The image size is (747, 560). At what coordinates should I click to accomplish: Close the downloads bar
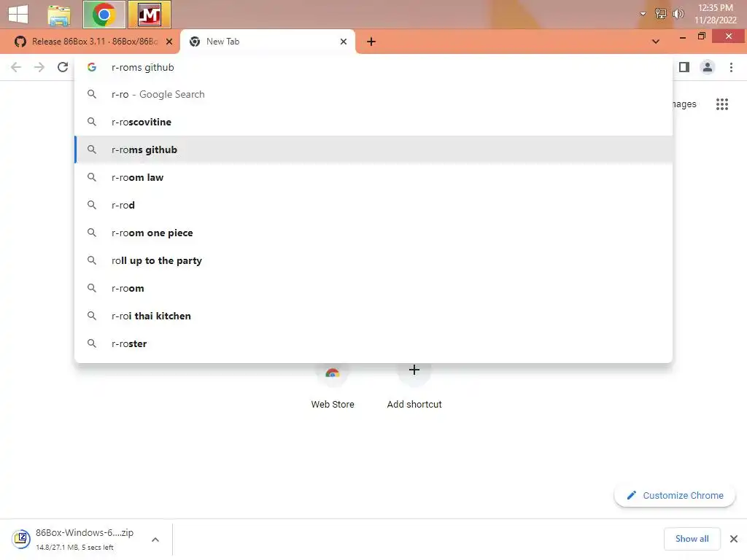tap(734, 539)
